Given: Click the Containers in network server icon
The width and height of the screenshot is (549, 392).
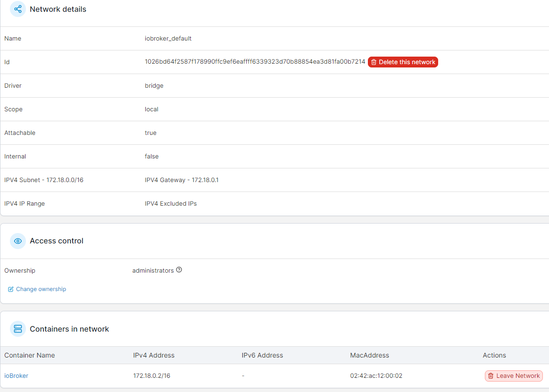Looking at the screenshot, I should (x=18, y=329).
